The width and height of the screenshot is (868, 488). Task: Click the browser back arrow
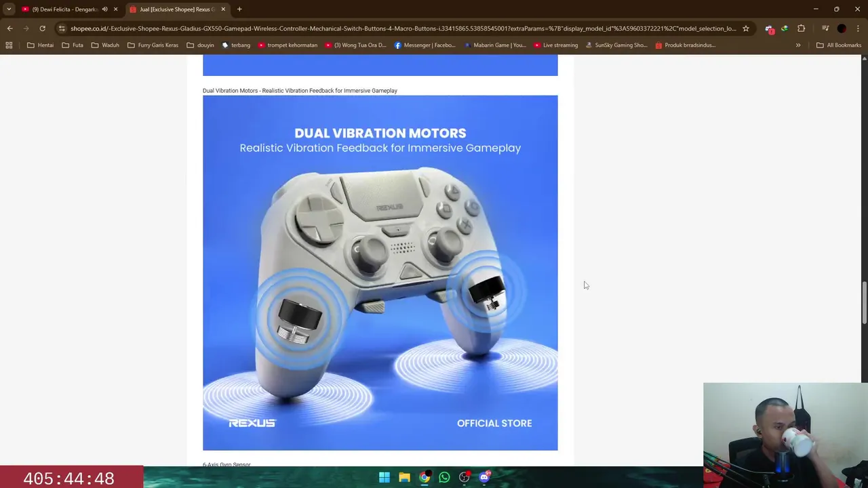(x=9, y=28)
